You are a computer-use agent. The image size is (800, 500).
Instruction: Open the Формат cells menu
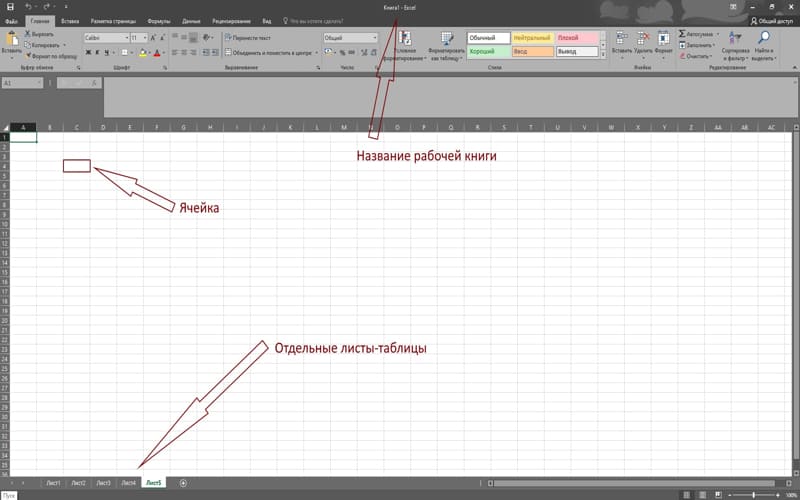tap(664, 44)
